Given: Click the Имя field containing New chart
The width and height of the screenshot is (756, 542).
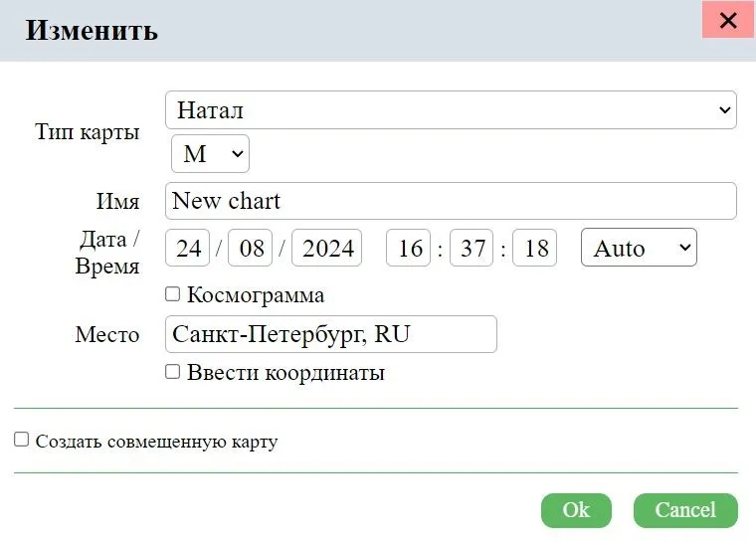Looking at the screenshot, I should (x=451, y=201).
